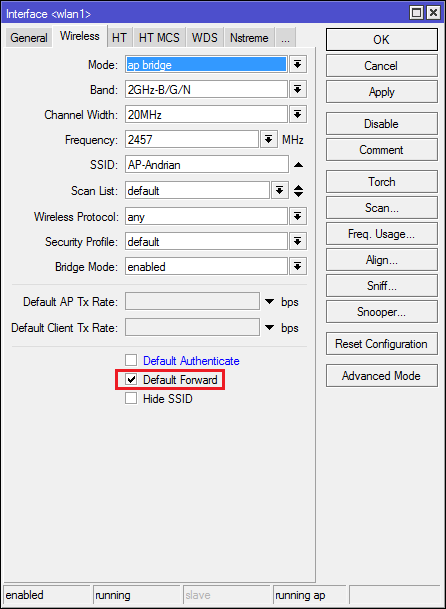
Task: Expand the Channel Width dropdown
Action: (298, 115)
